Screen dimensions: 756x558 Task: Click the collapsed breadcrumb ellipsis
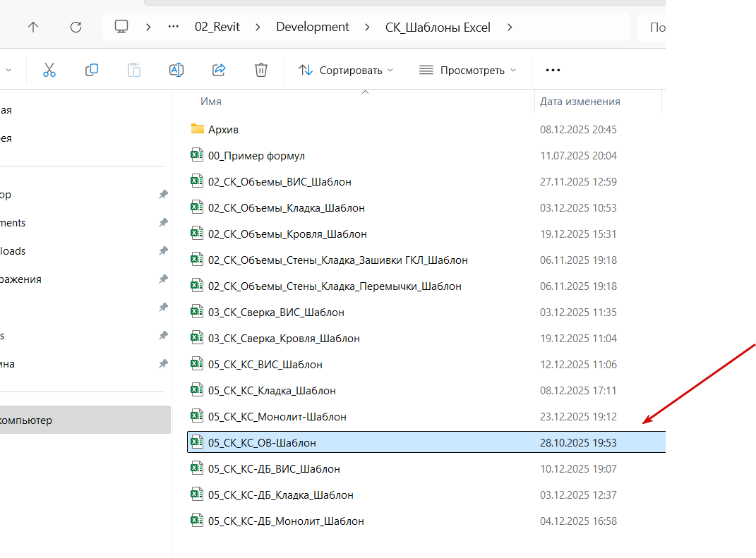[173, 27]
